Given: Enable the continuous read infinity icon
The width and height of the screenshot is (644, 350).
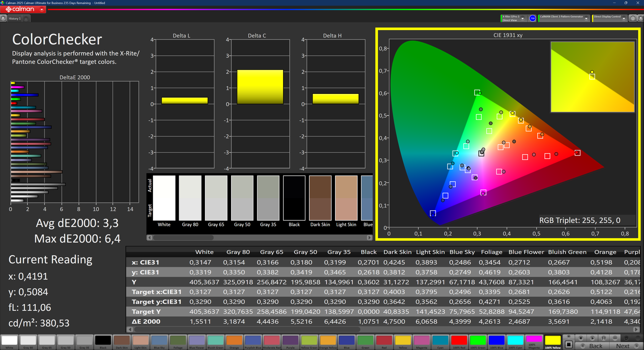Looking at the screenshot, I should (x=615, y=338).
